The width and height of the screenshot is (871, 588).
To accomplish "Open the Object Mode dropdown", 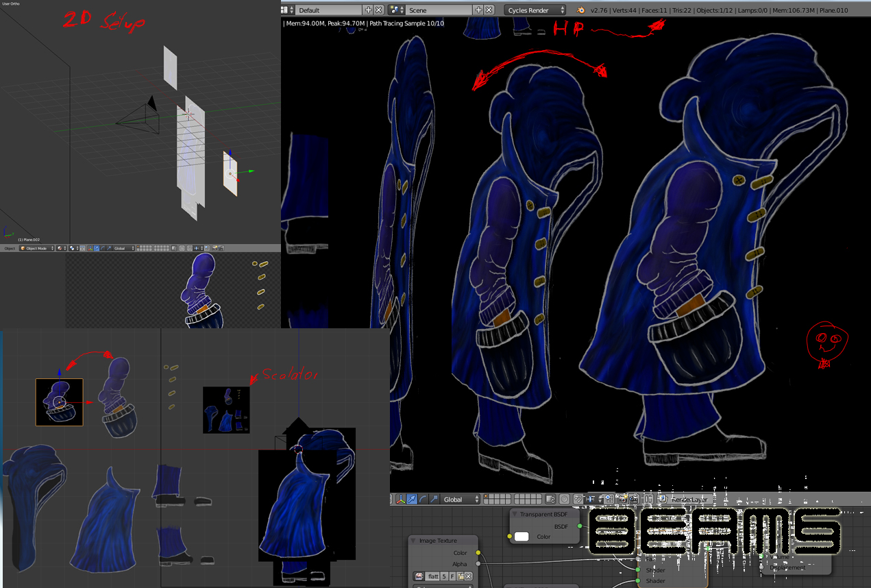I will tap(36, 248).
